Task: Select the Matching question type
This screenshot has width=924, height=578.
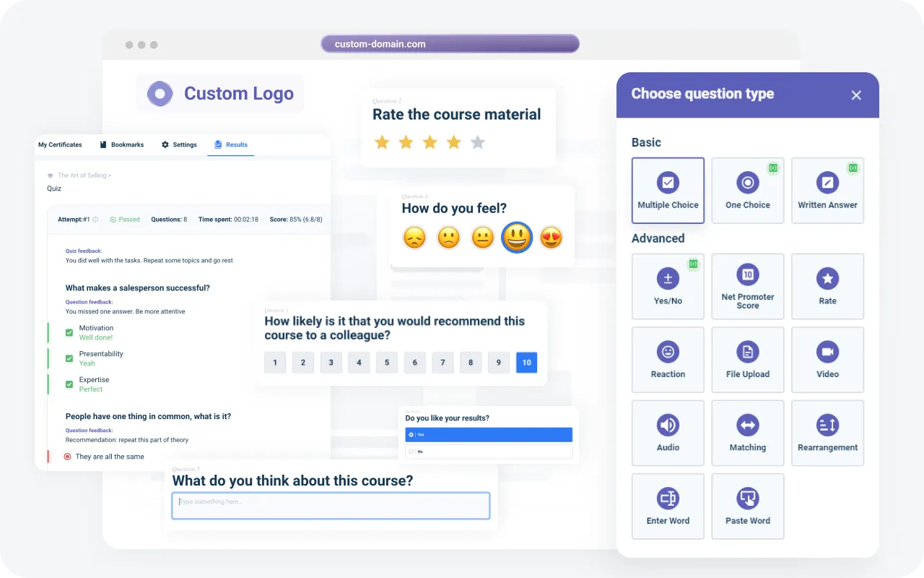Action: coord(747,432)
